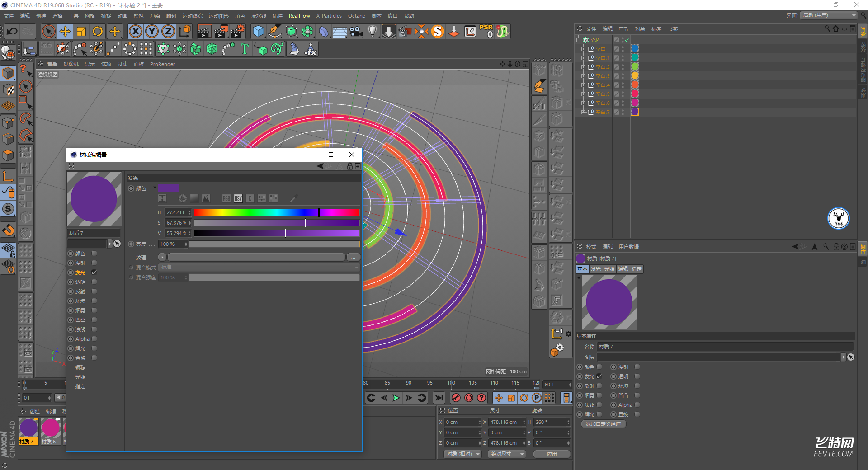This screenshot has height=470, width=868.
Task: Click the record keyframe button
Action: tap(456, 398)
